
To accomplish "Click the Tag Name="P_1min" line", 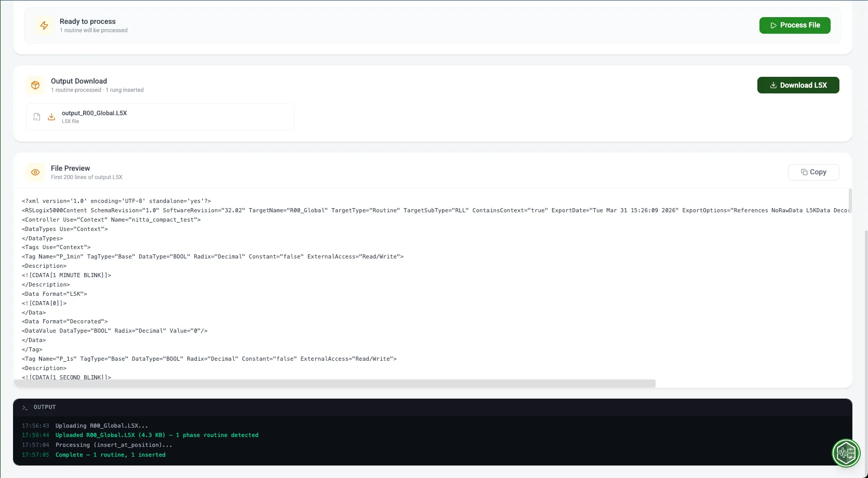I will (x=212, y=256).
